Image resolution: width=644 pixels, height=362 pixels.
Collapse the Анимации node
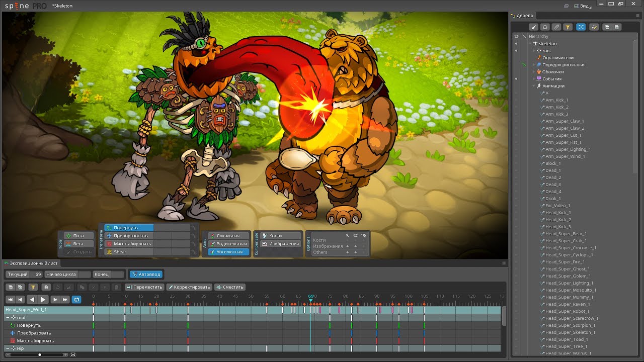(534, 86)
